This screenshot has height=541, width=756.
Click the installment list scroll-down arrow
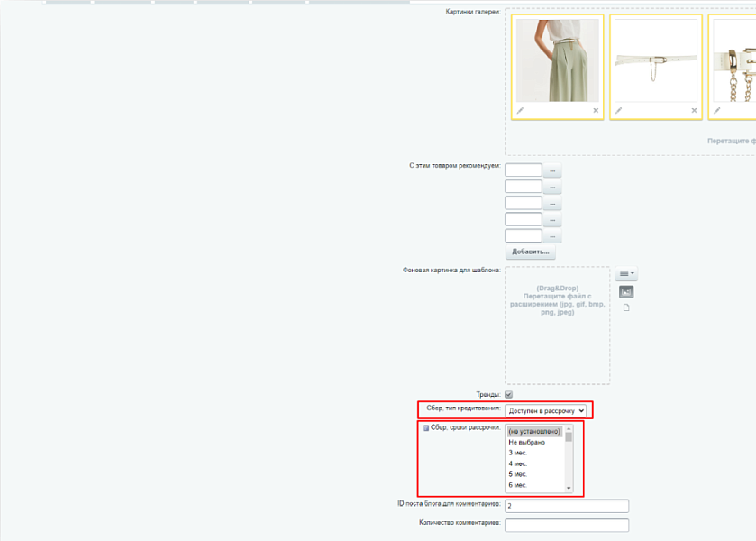coord(569,489)
